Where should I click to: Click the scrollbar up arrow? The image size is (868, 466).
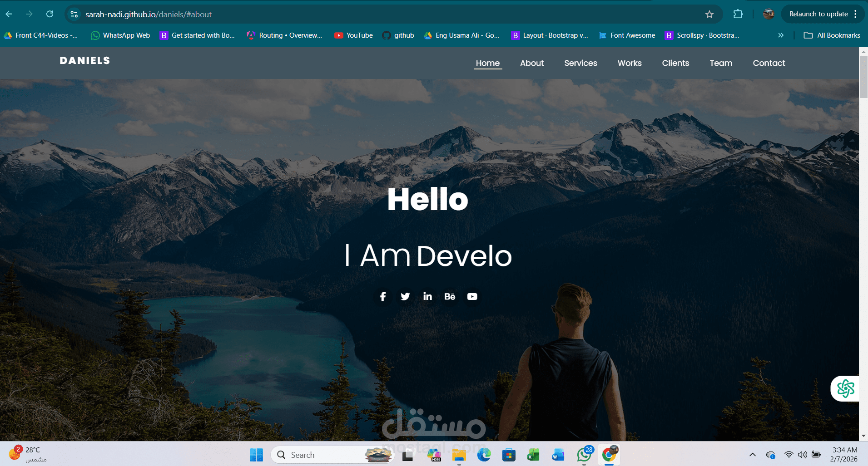[x=863, y=51]
